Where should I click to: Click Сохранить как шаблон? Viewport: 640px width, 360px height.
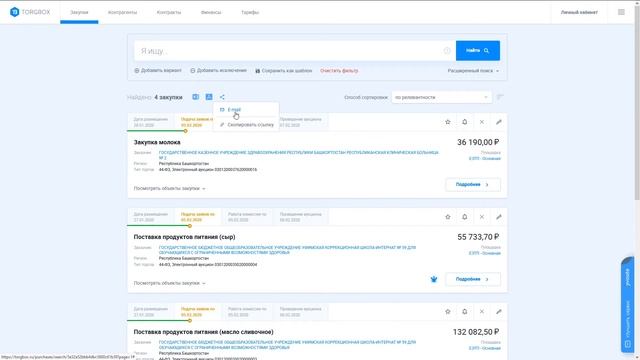pyautogui.click(x=284, y=71)
